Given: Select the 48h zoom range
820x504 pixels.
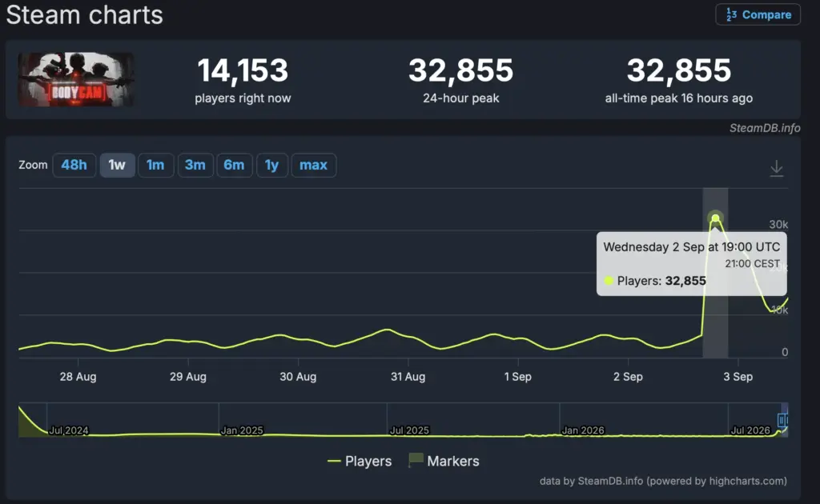Looking at the screenshot, I should point(74,165).
